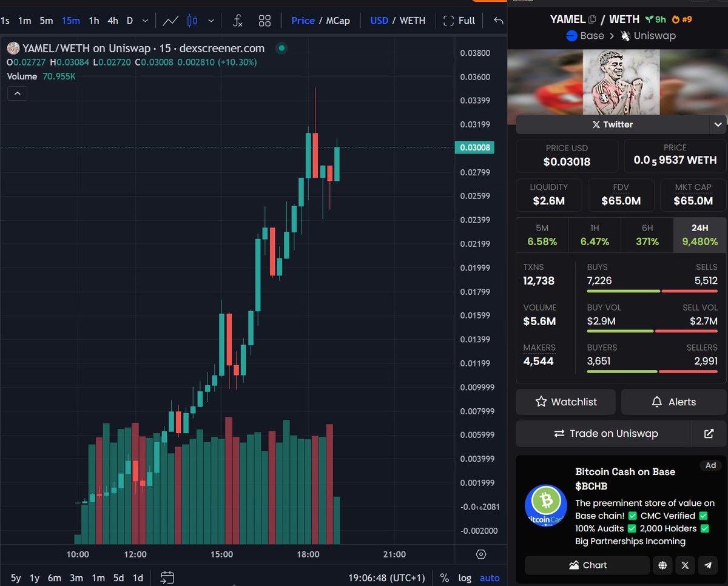Set chart range to 1d
Viewport: 728px width, 586px height.
(138, 578)
